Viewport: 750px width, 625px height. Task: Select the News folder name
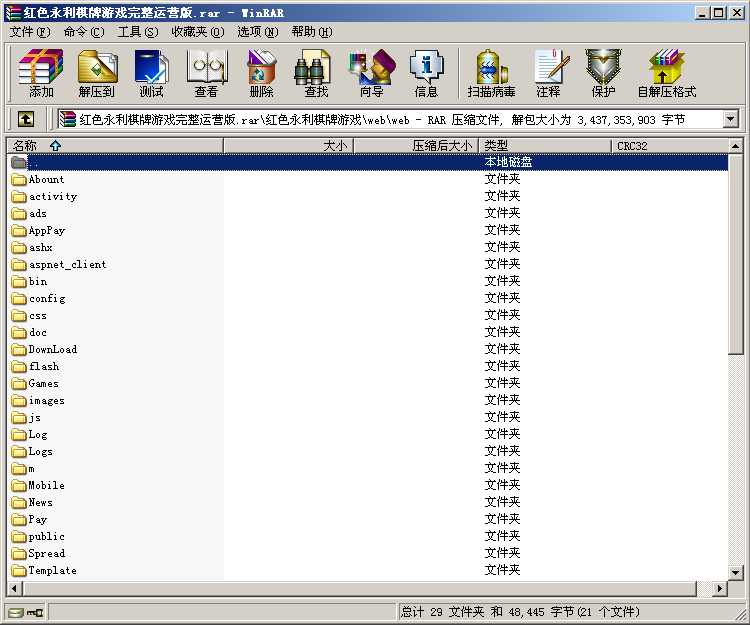click(x=41, y=503)
